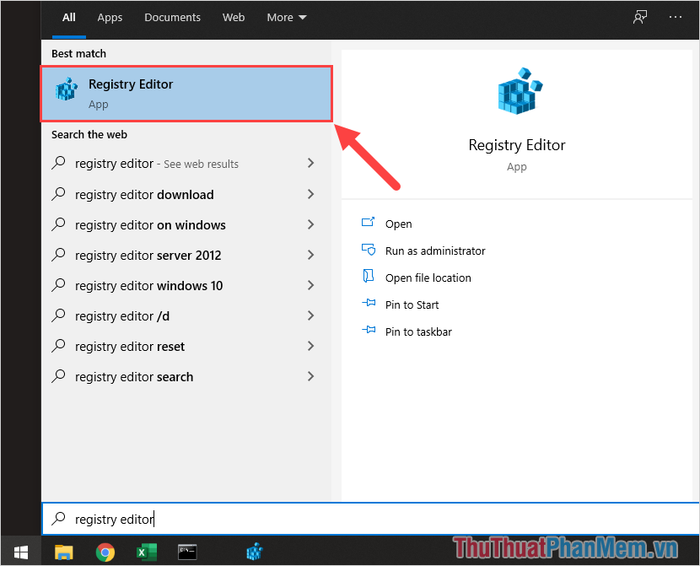Viewport: 700px width, 566px height.
Task: Select 'registry editor server 2012' suggestion
Action: [x=187, y=255]
